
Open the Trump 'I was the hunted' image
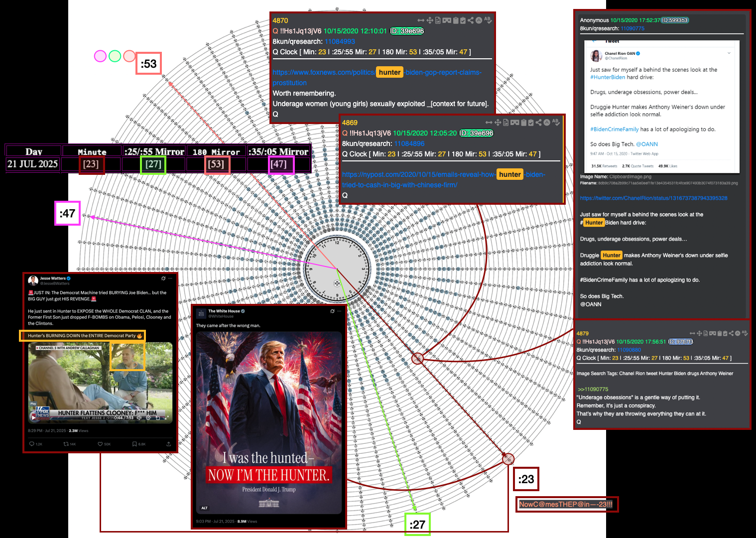click(269, 422)
